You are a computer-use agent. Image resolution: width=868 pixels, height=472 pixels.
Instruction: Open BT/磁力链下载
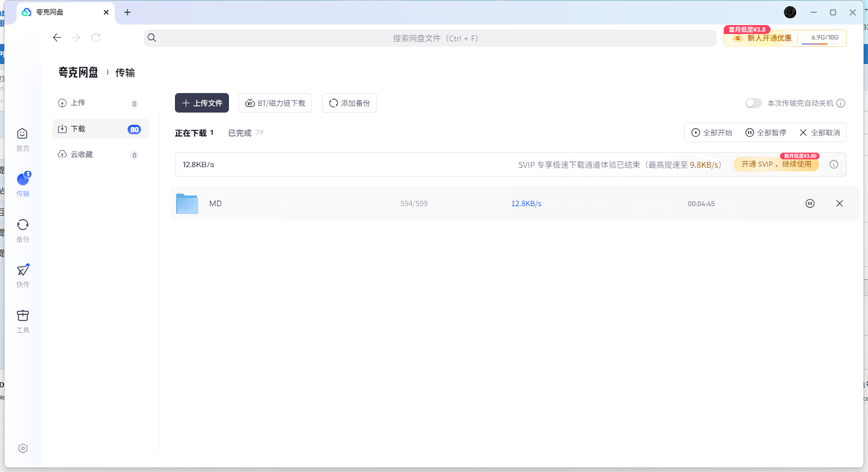275,103
